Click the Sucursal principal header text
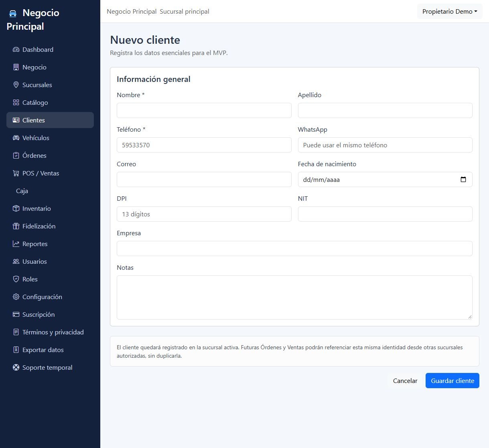The height and width of the screenshot is (448, 489). tap(185, 12)
